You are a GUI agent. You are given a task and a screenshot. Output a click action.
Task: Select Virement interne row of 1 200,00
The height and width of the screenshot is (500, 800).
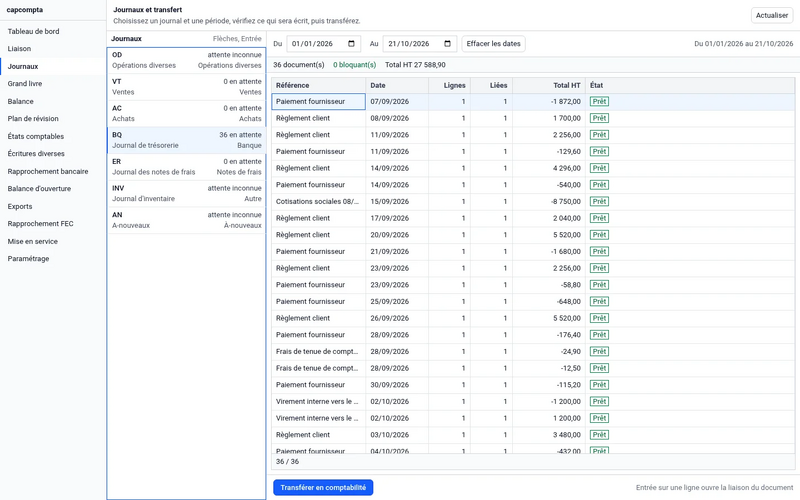533,418
